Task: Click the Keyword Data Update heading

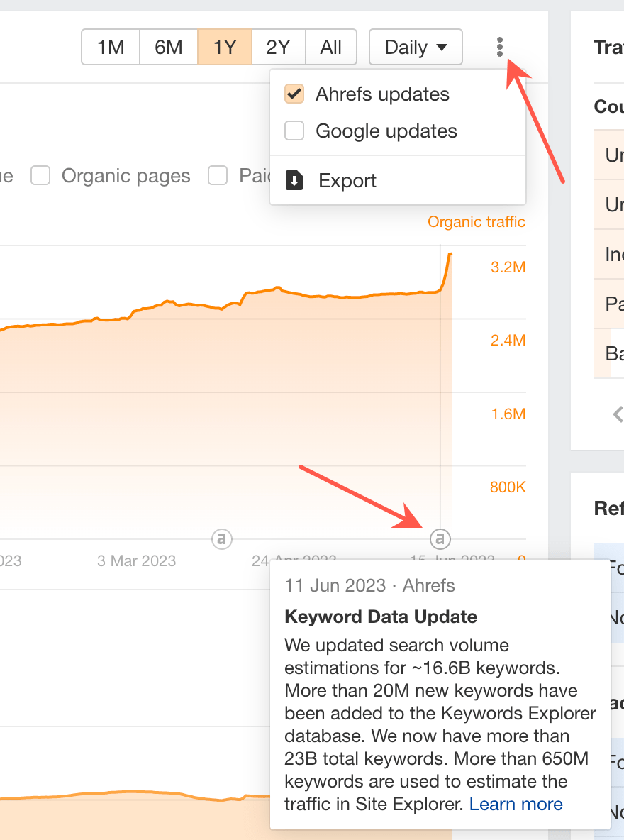Action: (x=381, y=617)
